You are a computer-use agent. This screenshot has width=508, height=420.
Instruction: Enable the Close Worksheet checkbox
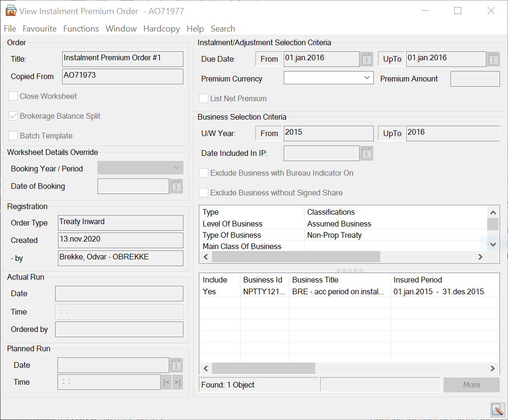13,96
